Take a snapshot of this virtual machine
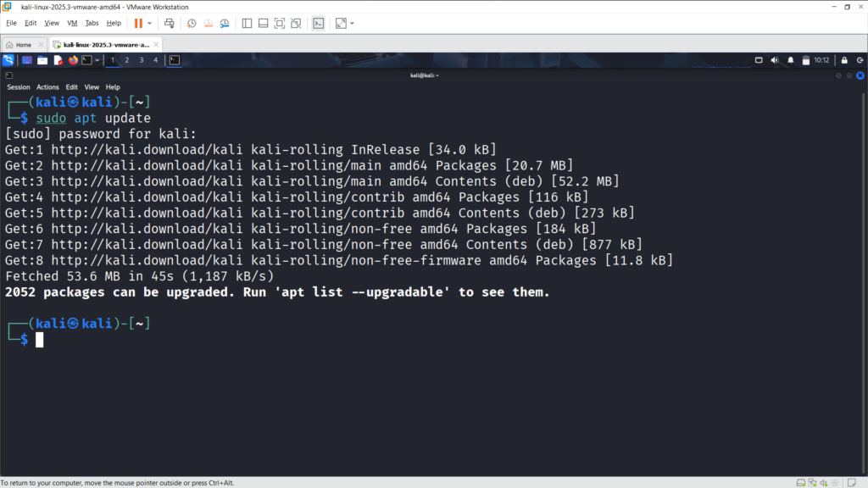The width and height of the screenshot is (868, 488). pyautogui.click(x=192, y=23)
